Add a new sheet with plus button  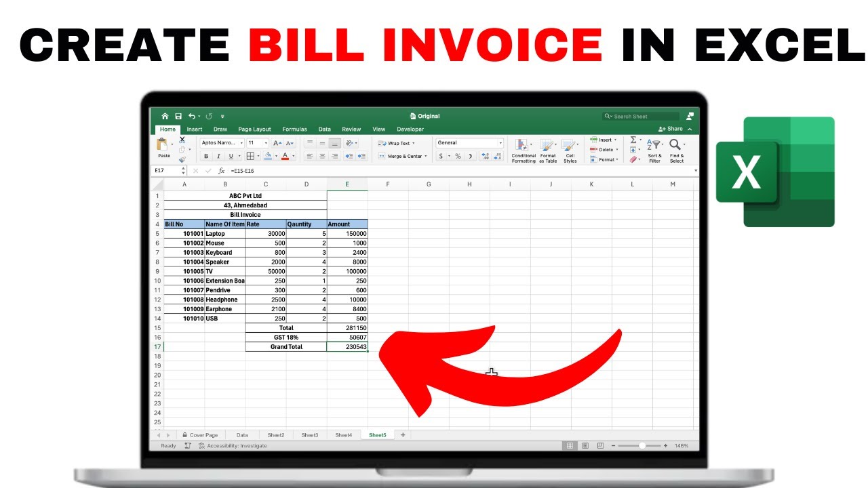(x=403, y=435)
